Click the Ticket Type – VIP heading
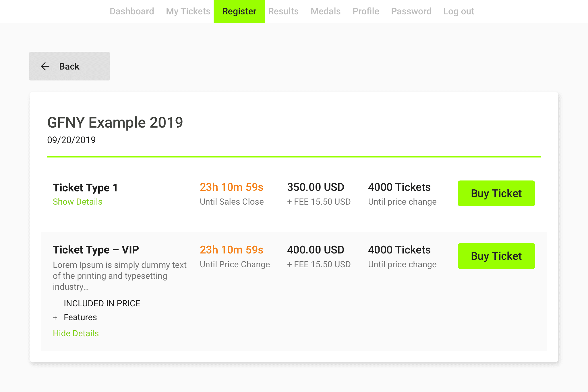588x392 pixels. click(x=96, y=250)
